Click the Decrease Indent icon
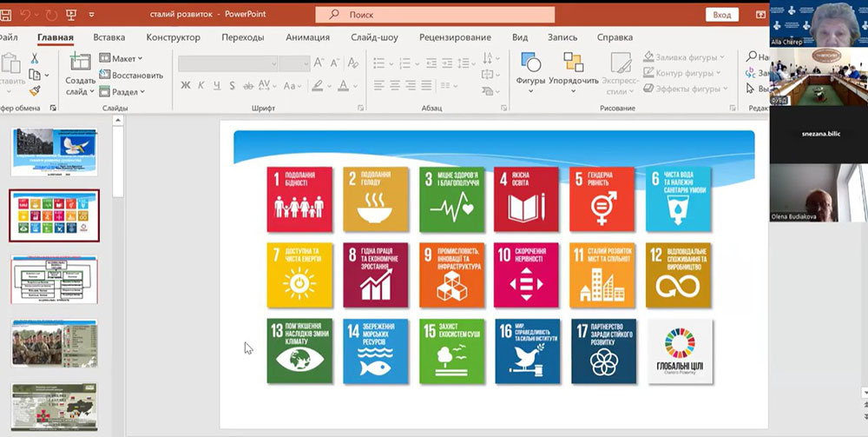The image size is (868, 437). click(x=431, y=63)
